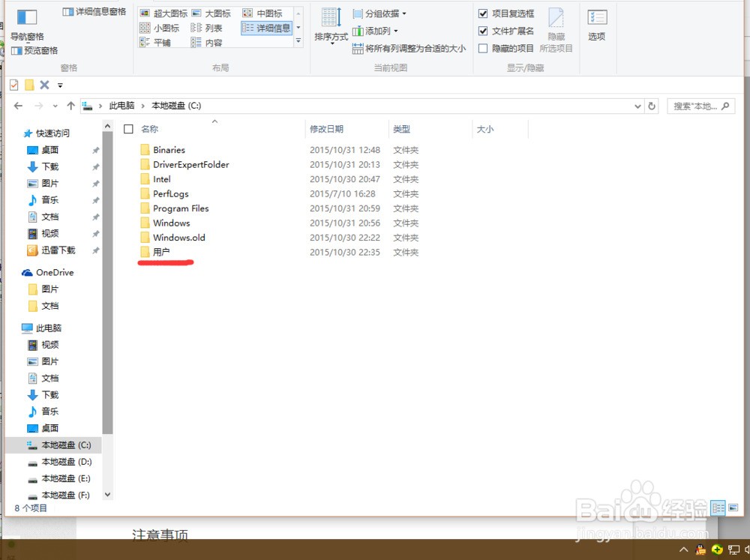Click the up navigation arrow button
Image resolution: width=750 pixels, height=560 pixels.
point(70,106)
